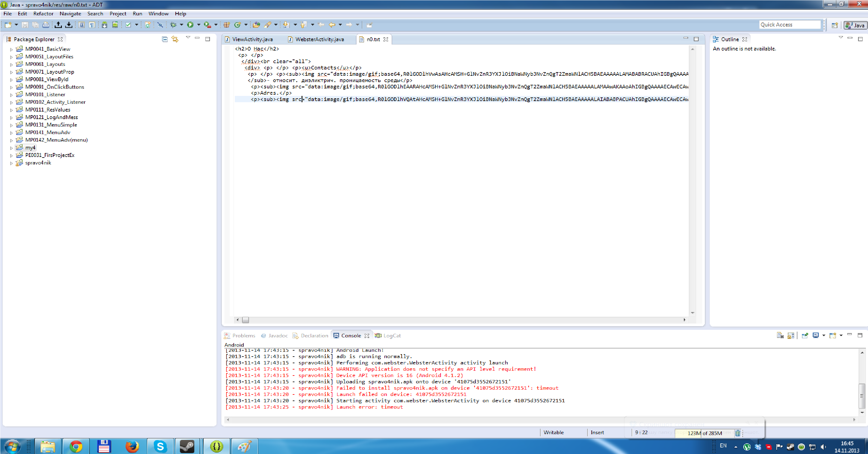This screenshot has height=454, width=868.
Task: Switch to WebsterActivity.java editor tab
Action: pos(319,39)
